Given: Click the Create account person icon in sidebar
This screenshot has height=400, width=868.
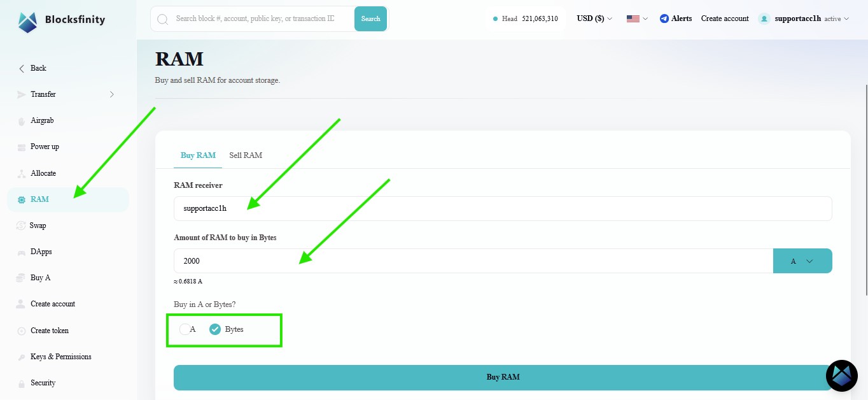Looking at the screenshot, I should (22, 304).
